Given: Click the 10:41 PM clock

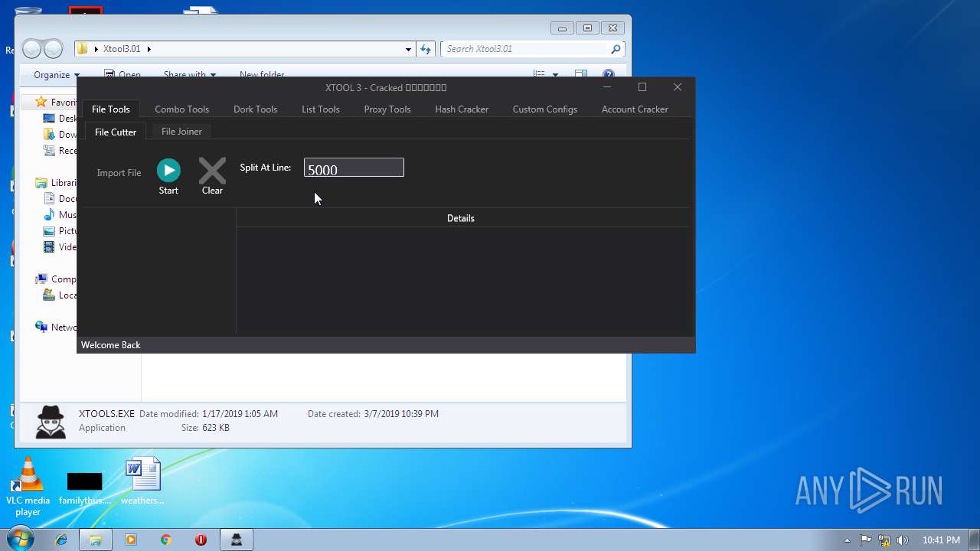Looking at the screenshot, I should pos(941,540).
